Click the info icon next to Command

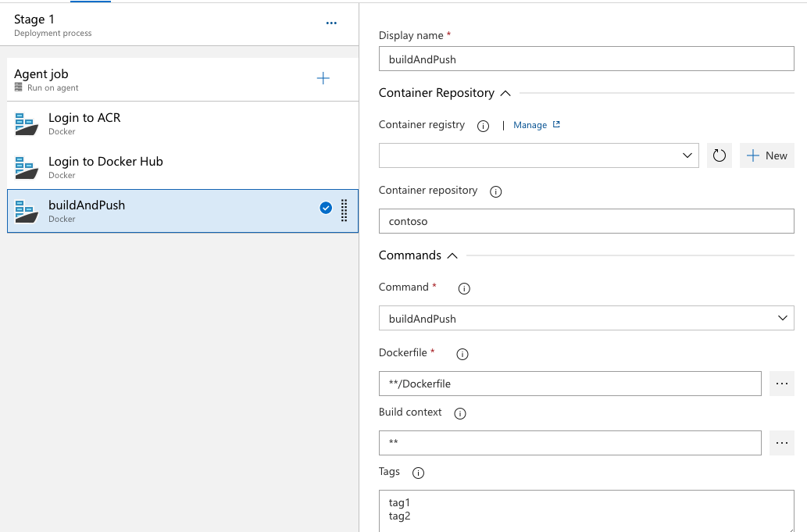(464, 288)
